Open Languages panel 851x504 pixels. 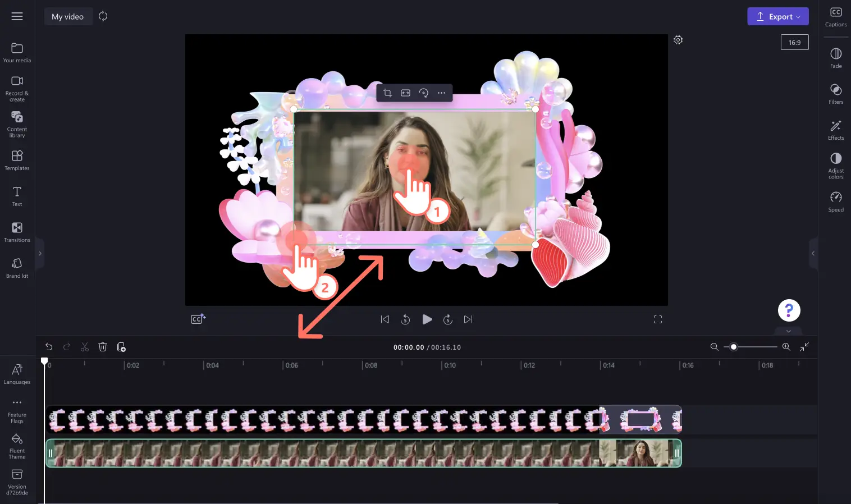point(17,374)
